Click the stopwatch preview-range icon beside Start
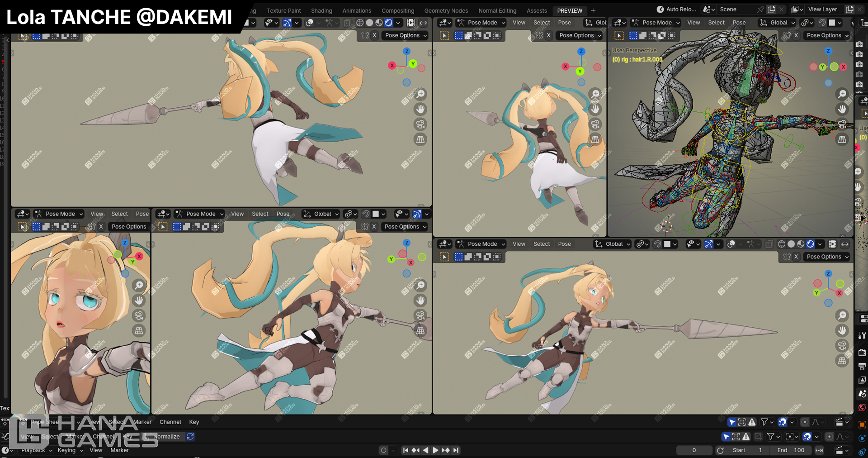 tap(721, 450)
